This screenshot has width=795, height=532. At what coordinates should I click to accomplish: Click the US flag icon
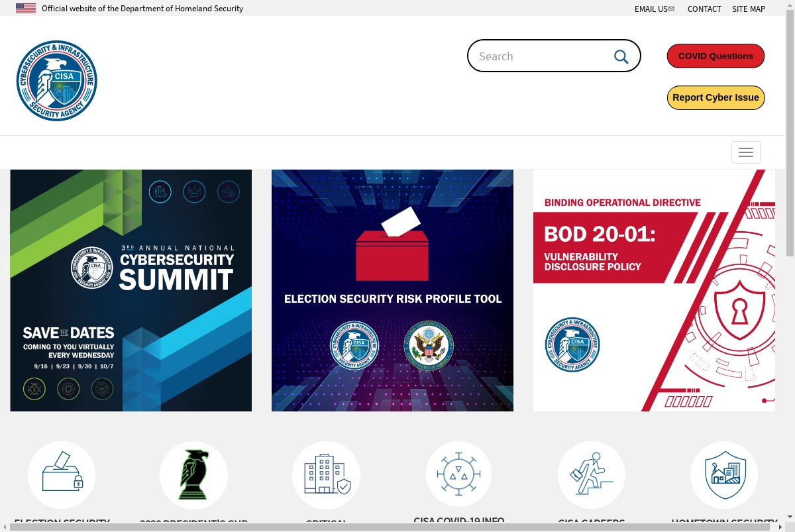(x=26, y=9)
